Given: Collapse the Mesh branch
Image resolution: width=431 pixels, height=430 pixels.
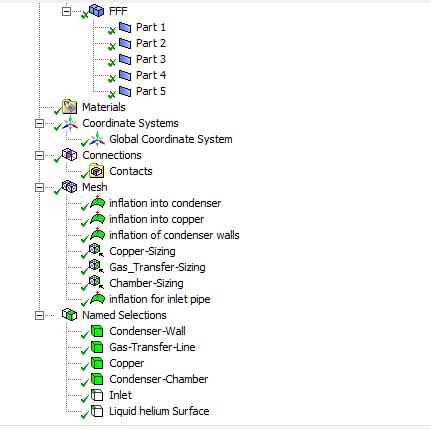Looking at the screenshot, I should coord(39,187).
